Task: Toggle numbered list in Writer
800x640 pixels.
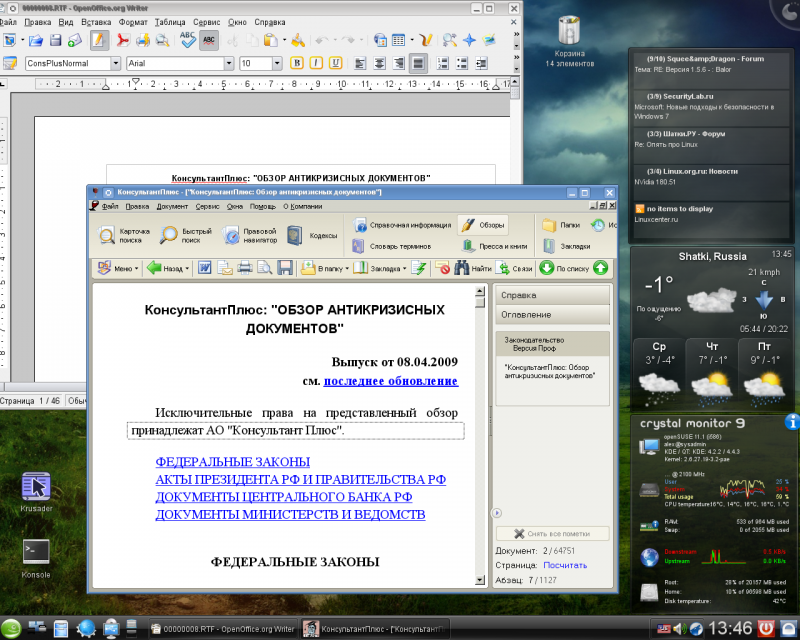Action: [443, 63]
